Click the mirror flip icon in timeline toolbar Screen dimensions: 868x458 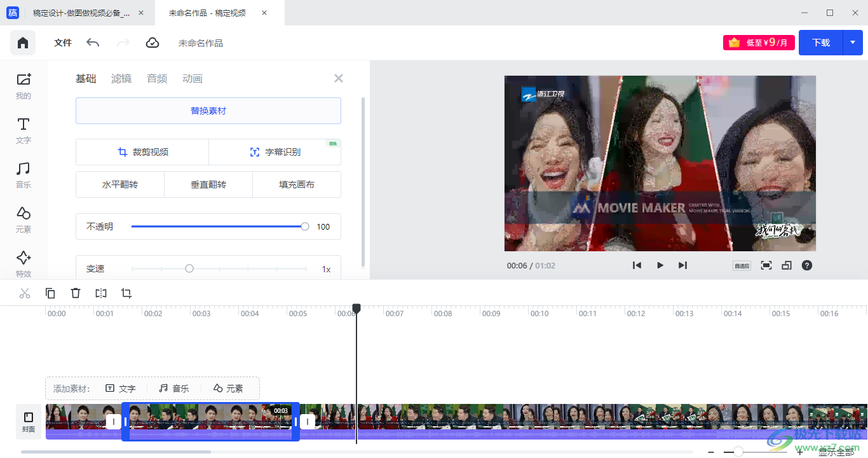[101, 293]
